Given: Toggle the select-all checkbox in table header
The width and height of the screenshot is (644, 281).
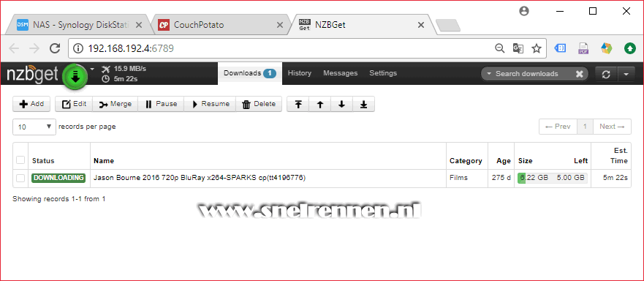Looking at the screenshot, I should (20, 160).
